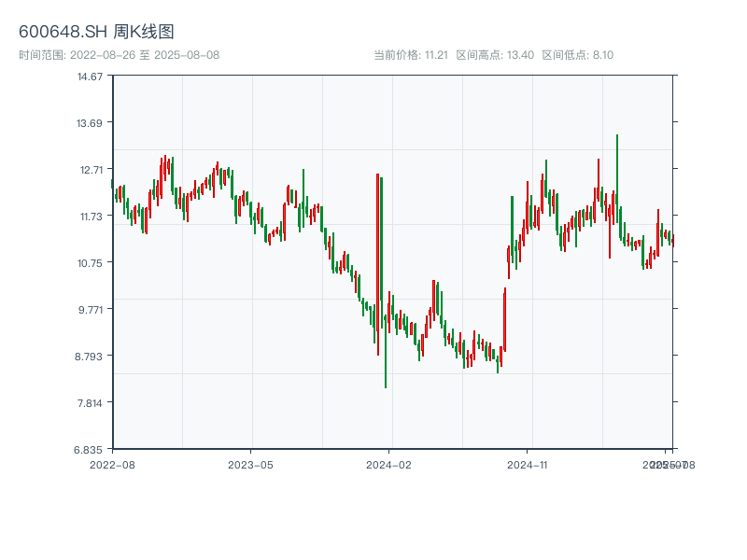Click the chart title 600648.SH 周K线图
Image resolution: width=747 pixels, height=560 pixels.
tap(96, 32)
